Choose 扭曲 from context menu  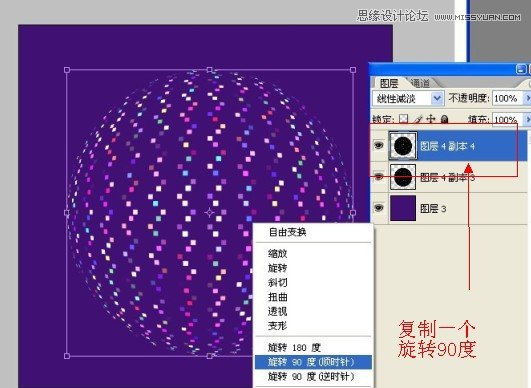click(278, 297)
